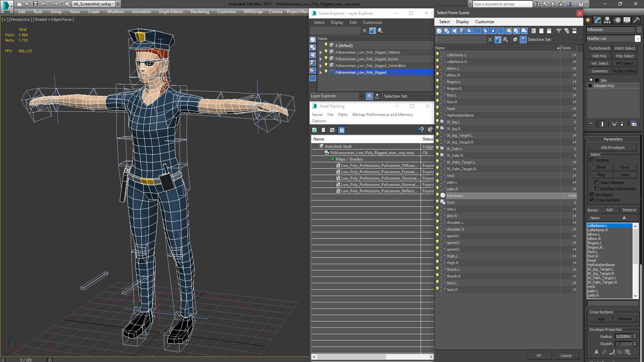Screen dimensions: 644x362
Task: Click Make Unique icon below modifier stack
Action: pos(614,124)
